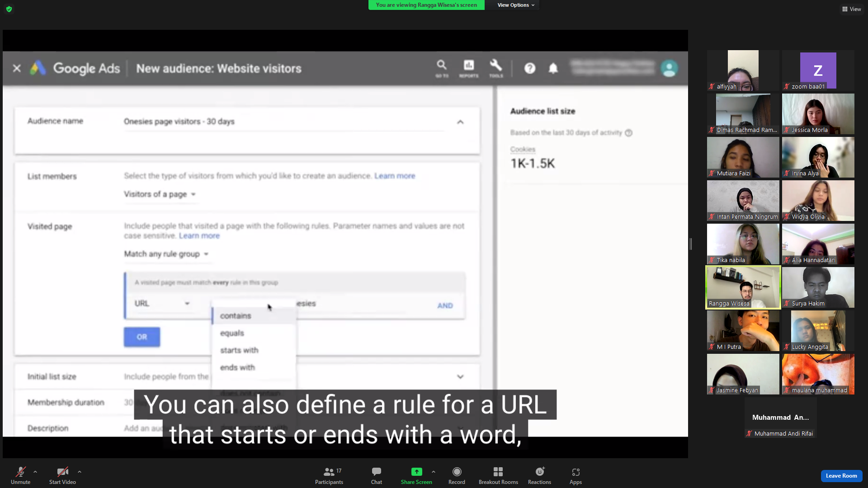Open Learn more link for list members
Viewport: 868px width, 488px height.
pyautogui.click(x=395, y=176)
